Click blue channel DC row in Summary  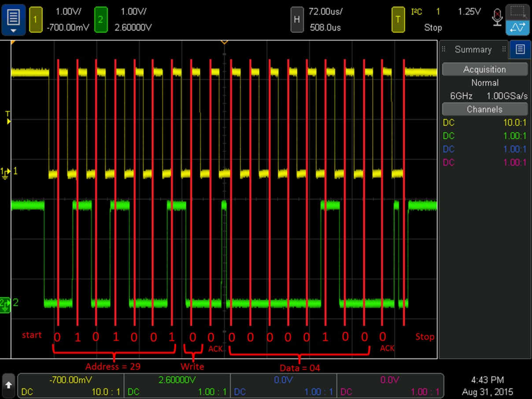tap(484, 149)
